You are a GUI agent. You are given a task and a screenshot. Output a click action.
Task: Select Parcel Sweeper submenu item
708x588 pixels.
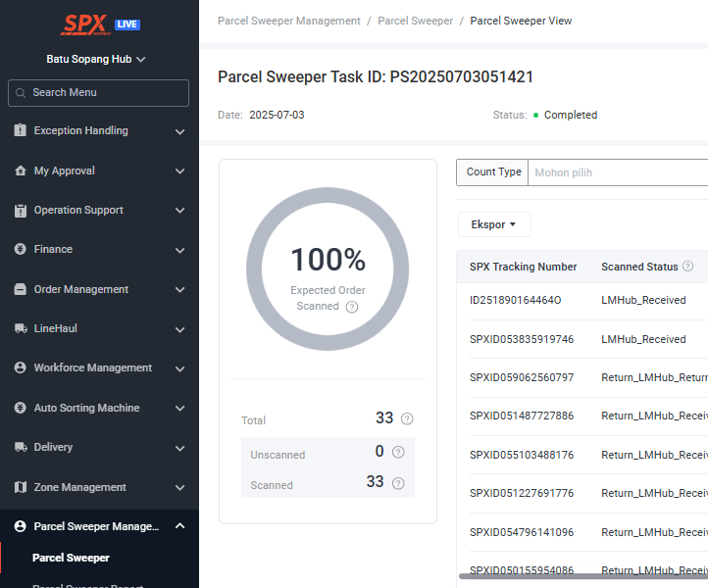coord(71,558)
